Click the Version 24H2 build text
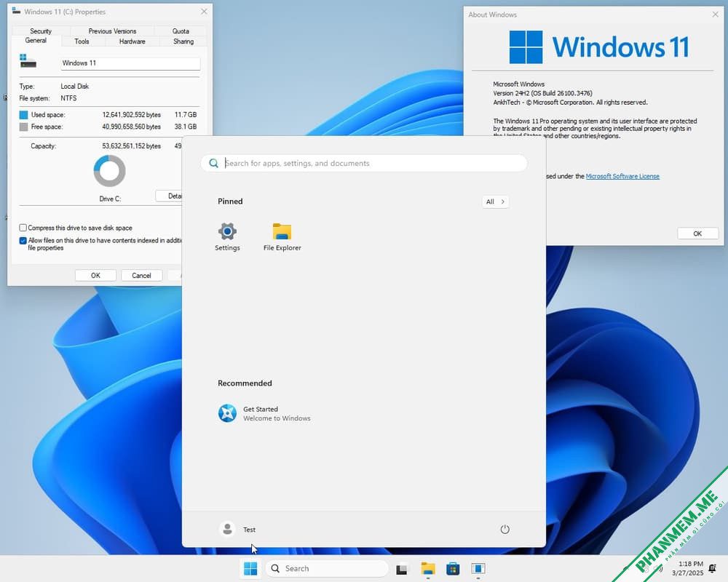Screen dimensions: 728x582 coord(542,93)
